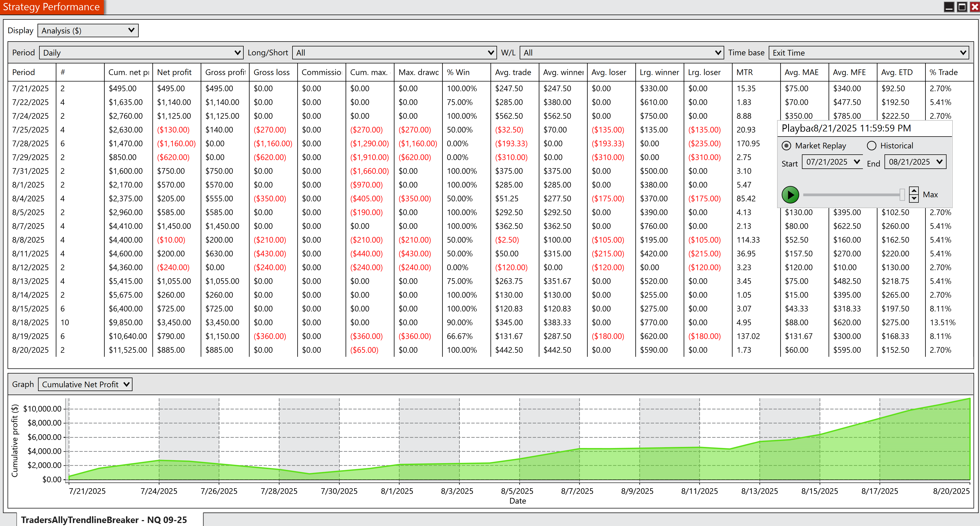Image resolution: width=980 pixels, height=526 pixels.
Task: Expand the Period Daily dropdown
Action: pyautogui.click(x=141, y=53)
